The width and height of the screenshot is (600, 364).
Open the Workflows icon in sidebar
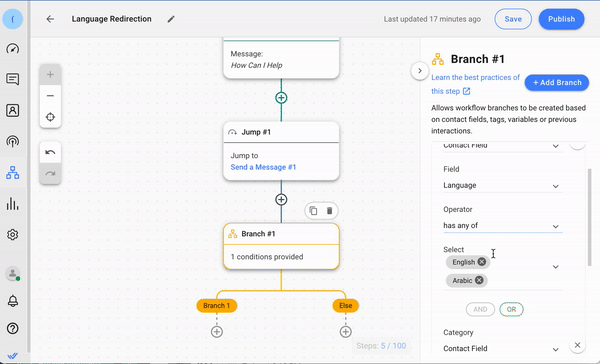pos(13,173)
